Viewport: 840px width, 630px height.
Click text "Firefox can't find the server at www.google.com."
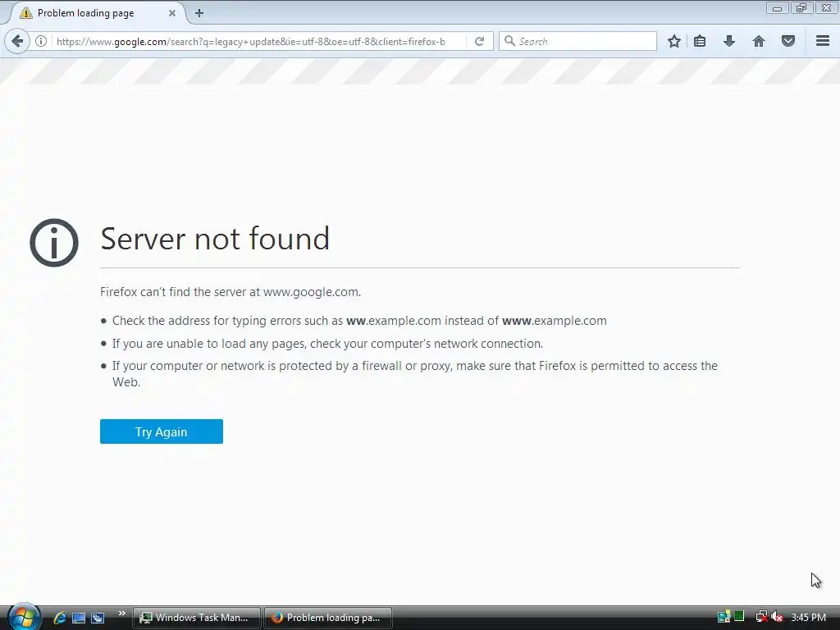click(231, 292)
